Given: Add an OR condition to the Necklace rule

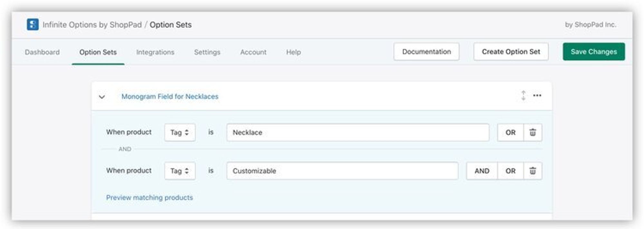Looking at the screenshot, I should pyautogui.click(x=510, y=132).
